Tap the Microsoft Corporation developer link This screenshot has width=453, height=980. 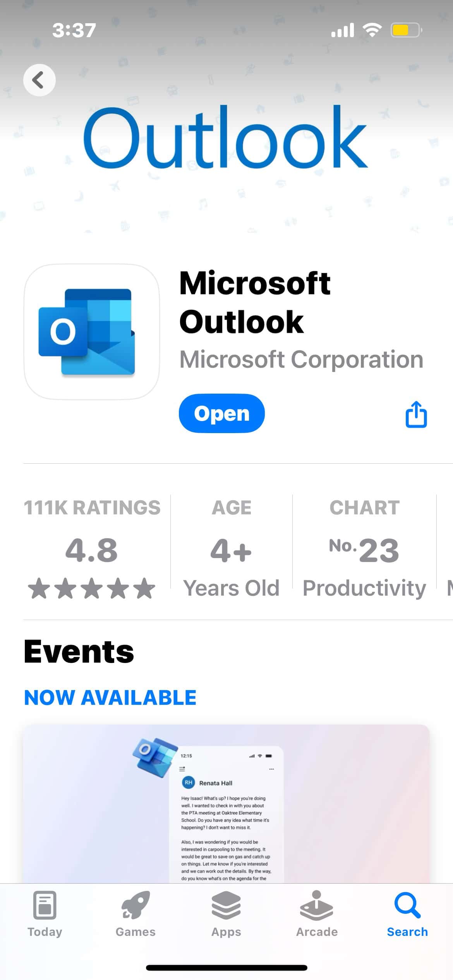click(301, 360)
